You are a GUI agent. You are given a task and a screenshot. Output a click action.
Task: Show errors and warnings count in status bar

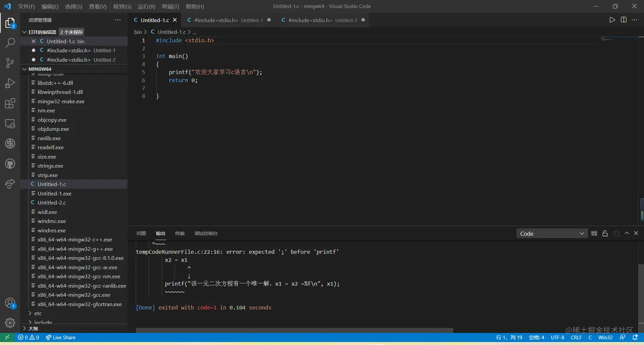pos(28,337)
